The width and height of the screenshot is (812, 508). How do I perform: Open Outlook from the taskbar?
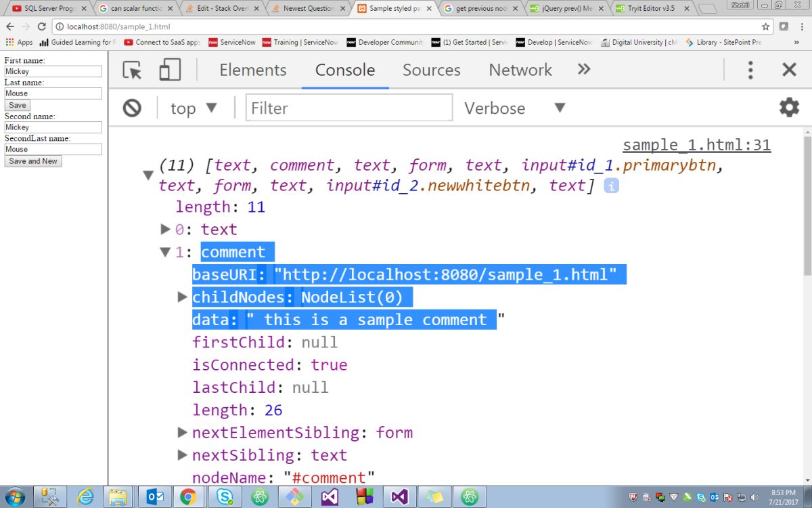click(155, 496)
